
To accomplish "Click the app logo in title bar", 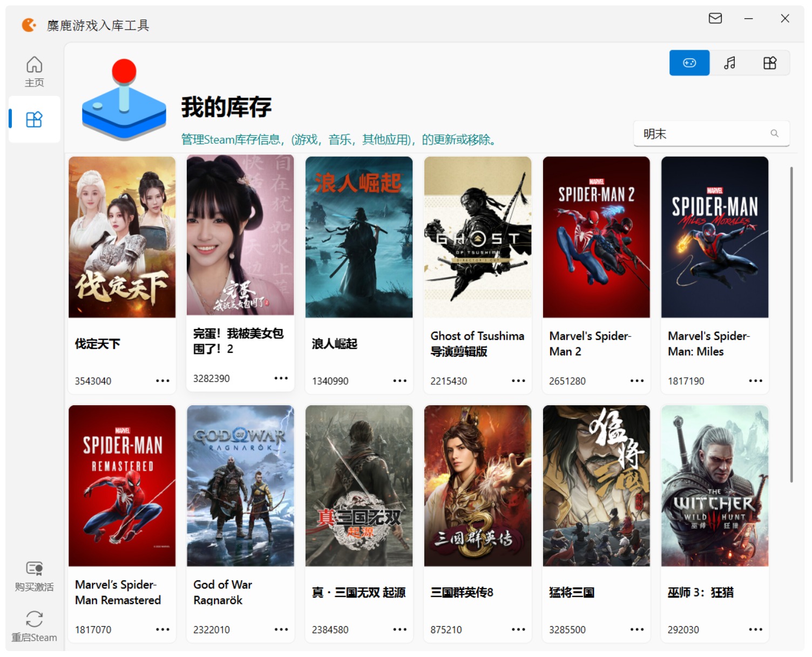I will pos(29,25).
